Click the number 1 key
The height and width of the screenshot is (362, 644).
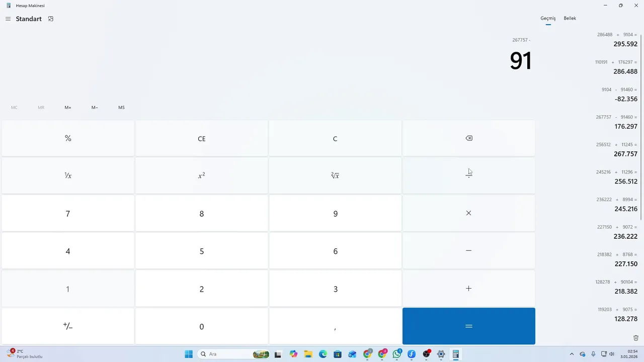coord(68,289)
